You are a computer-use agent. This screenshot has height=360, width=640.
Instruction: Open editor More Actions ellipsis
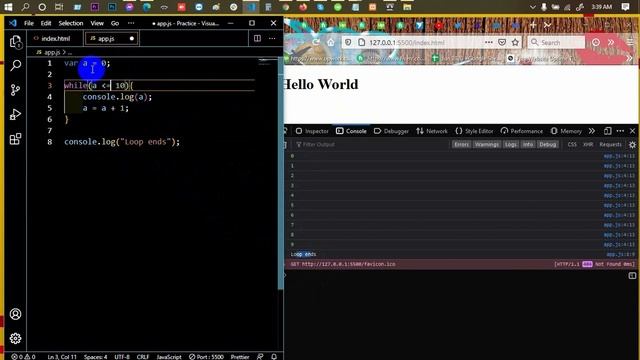click(x=272, y=38)
